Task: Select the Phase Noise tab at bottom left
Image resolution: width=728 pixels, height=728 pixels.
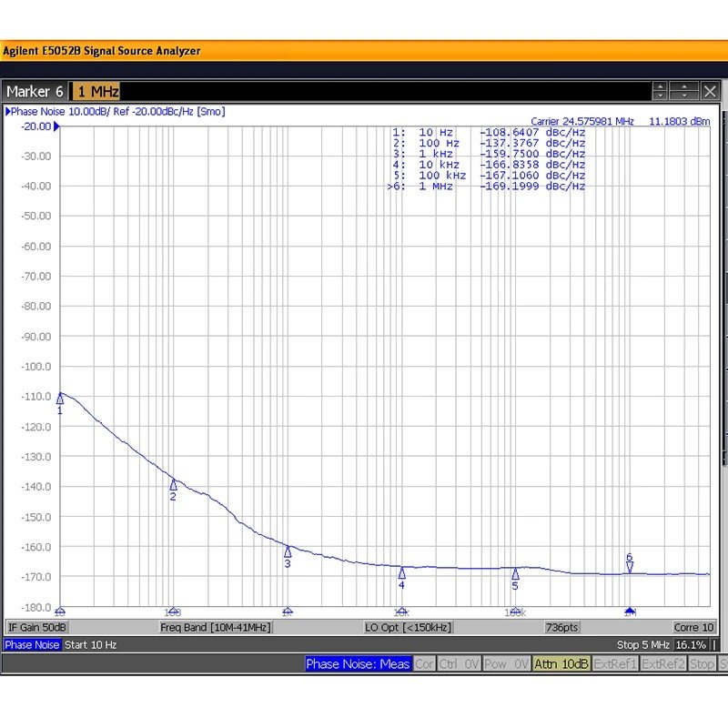Action: 32,645
